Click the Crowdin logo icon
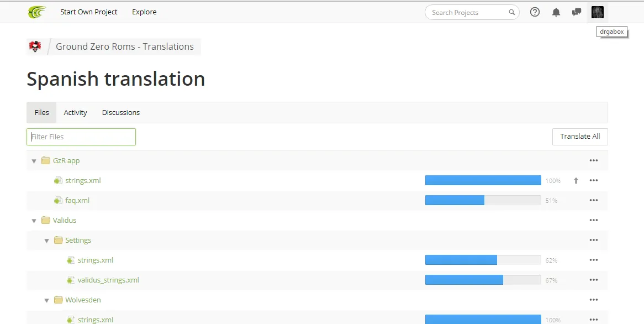Image resolution: width=644 pixels, height=324 pixels. click(37, 12)
